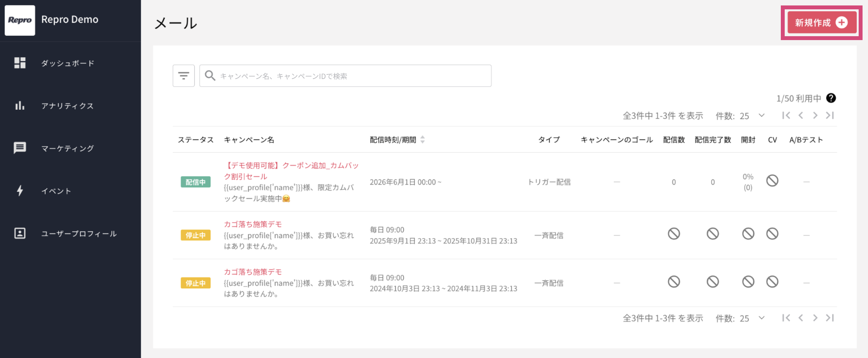This screenshot has width=868, height=358.
Task: Click the help question mark beside 1/50 利用中
Action: 831,98
